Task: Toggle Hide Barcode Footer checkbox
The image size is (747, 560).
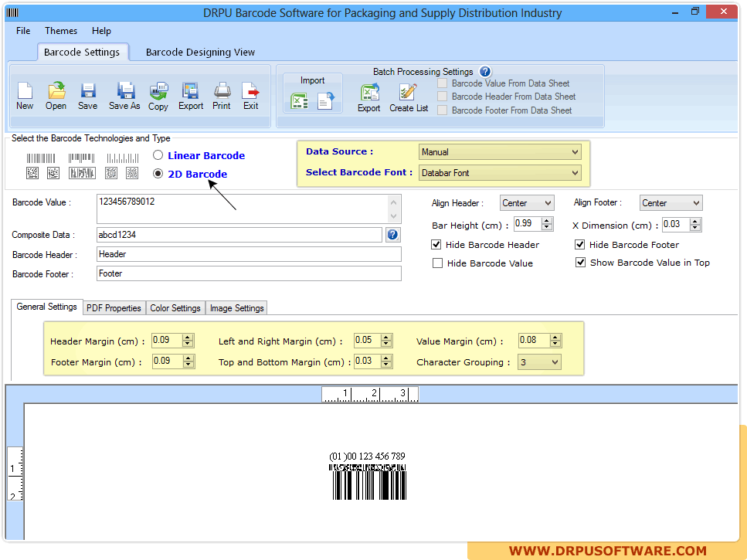Action: [580, 245]
